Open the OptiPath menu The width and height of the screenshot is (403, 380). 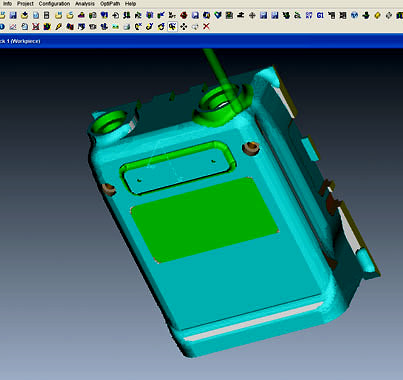[x=110, y=4]
